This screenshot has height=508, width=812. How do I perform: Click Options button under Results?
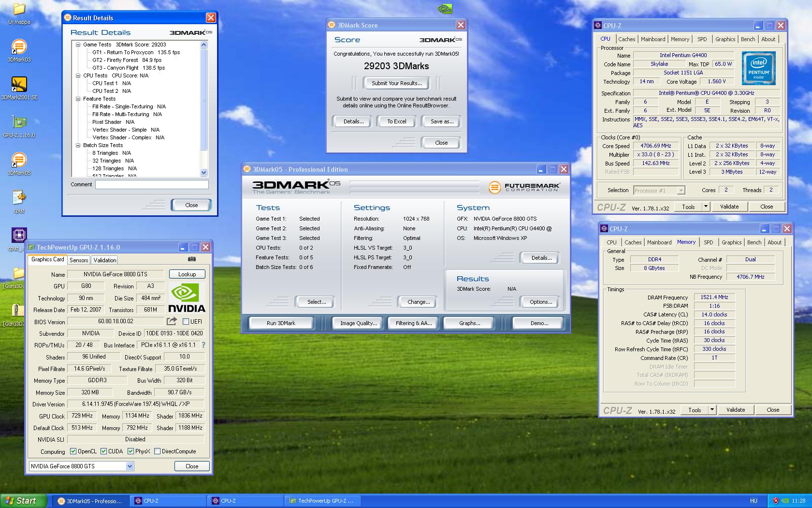(541, 302)
